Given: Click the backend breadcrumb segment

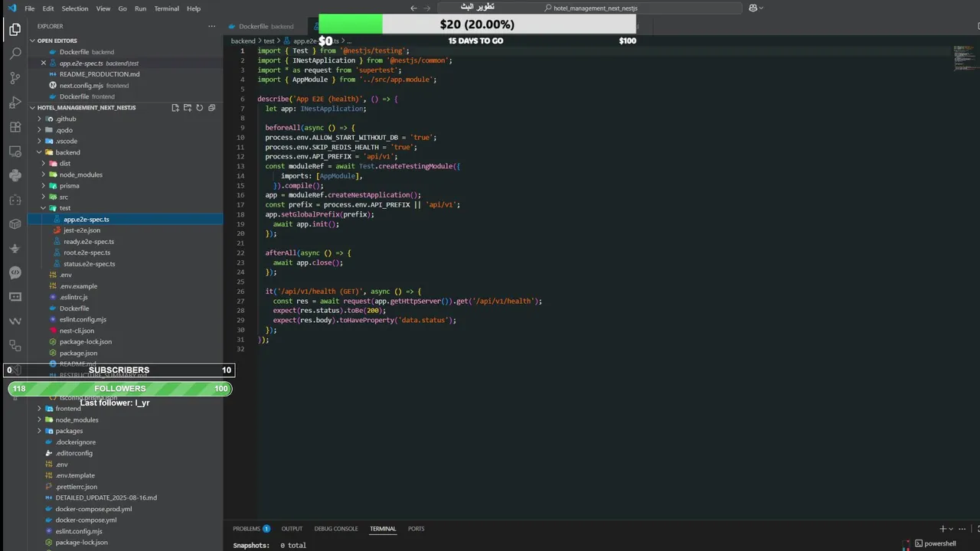Looking at the screenshot, I should [243, 41].
